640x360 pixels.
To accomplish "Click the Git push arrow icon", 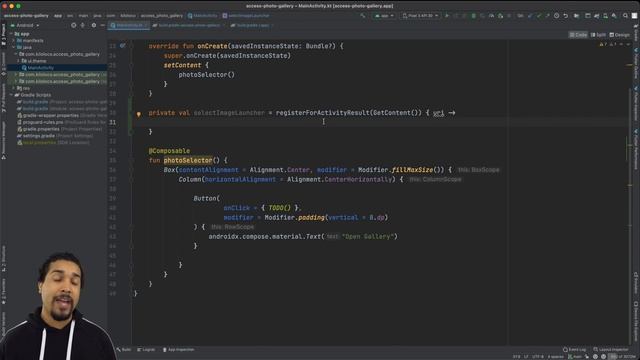I will point(547,16).
